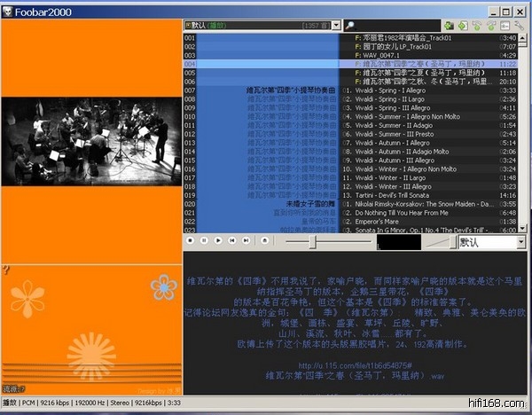Click the question mark icon on orange panel

tap(5, 270)
